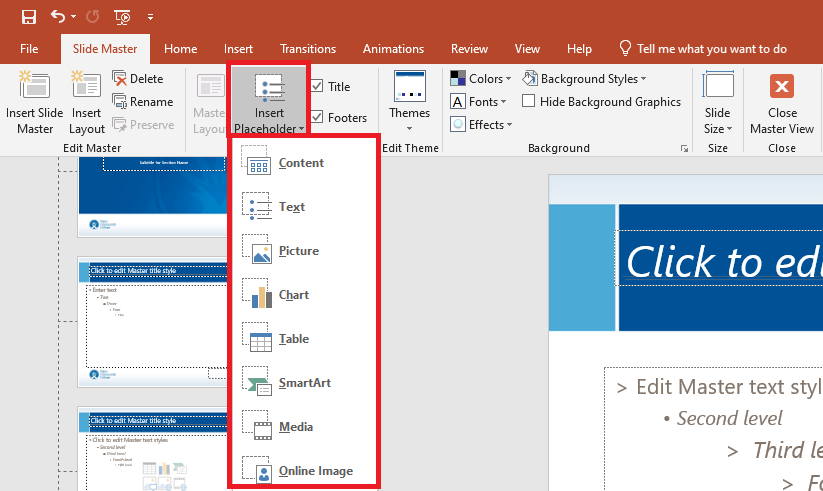Select the section header layout thumbnail with Subtitle text
The width and height of the screenshot is (823, 491).
point(153,196)
